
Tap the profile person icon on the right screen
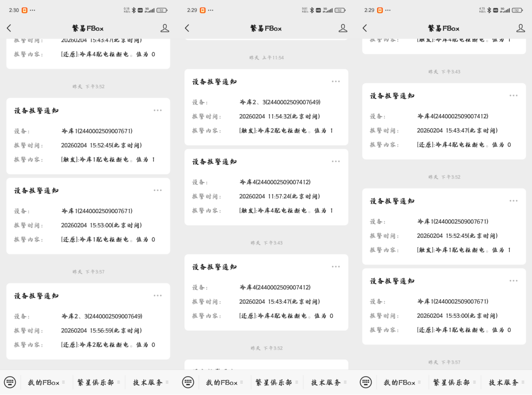coord(521,28)
